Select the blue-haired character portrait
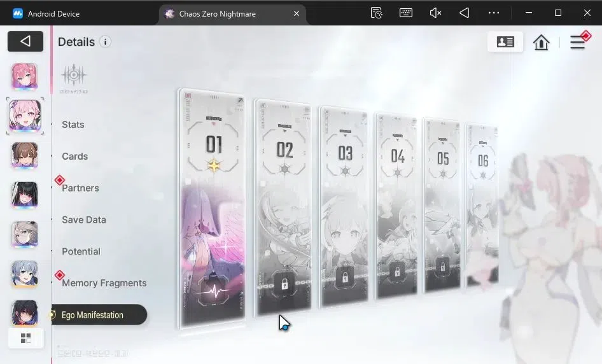This screenshot has width=602, height=364. pos(25,274)
